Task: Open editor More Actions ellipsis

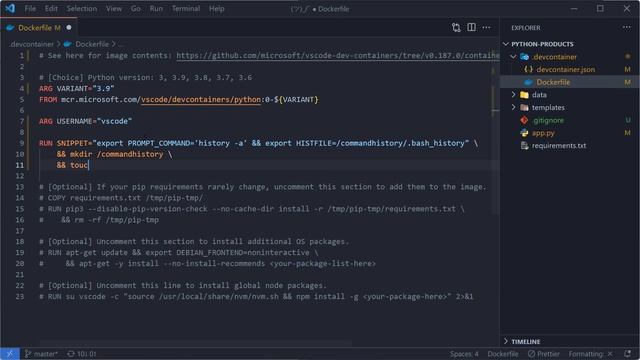Action: pyautogui.click(x=487, y=27)
